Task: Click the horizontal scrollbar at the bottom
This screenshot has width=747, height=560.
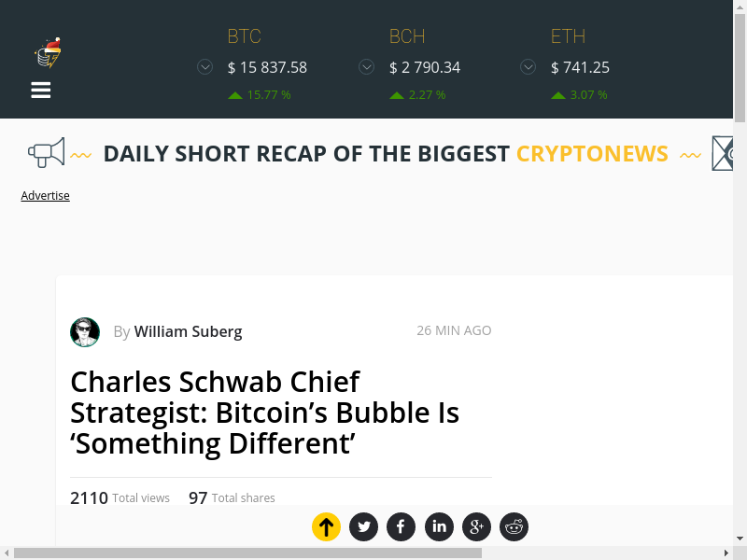Action: (x=247, y=553)
